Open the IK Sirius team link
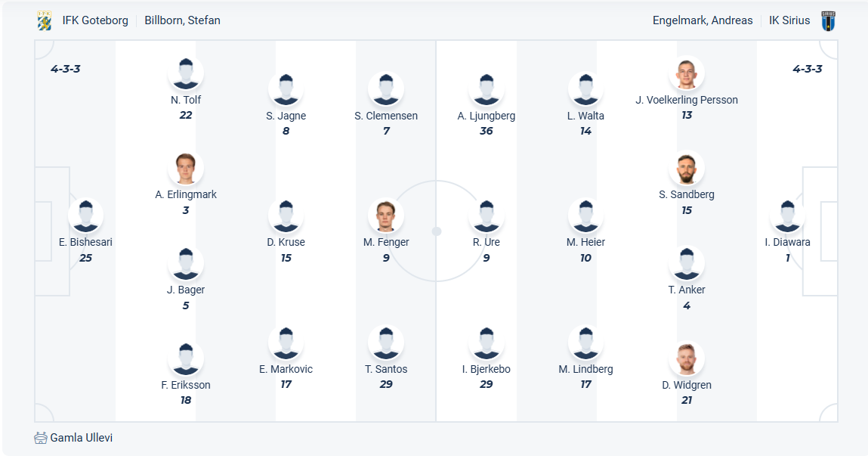 (x=789, y=20)
